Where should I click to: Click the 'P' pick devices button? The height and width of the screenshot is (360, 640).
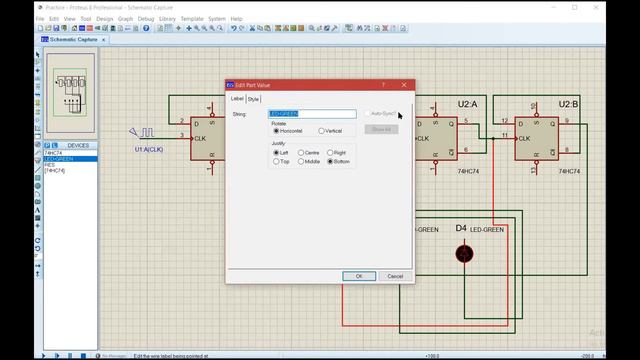[47, 145]
